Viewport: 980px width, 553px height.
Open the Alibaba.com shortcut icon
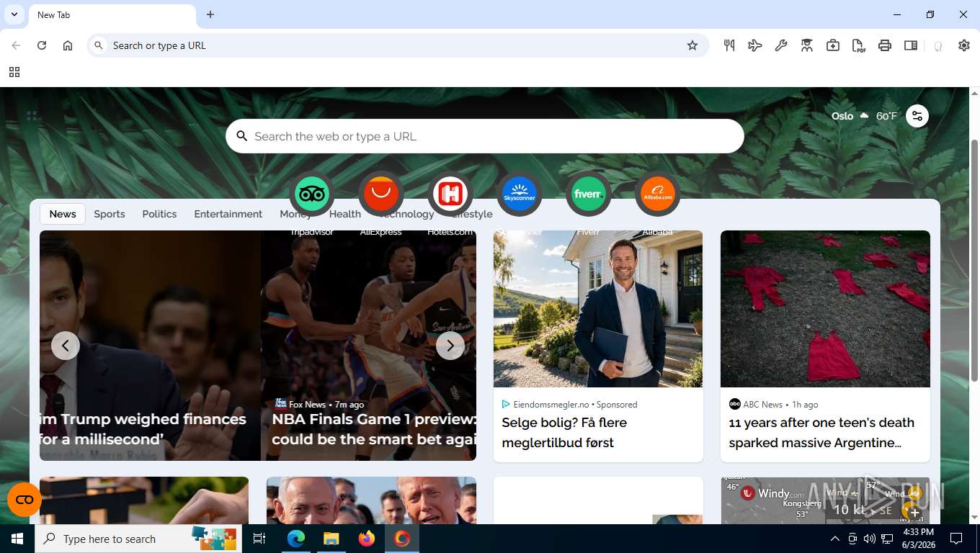[658, 194]
